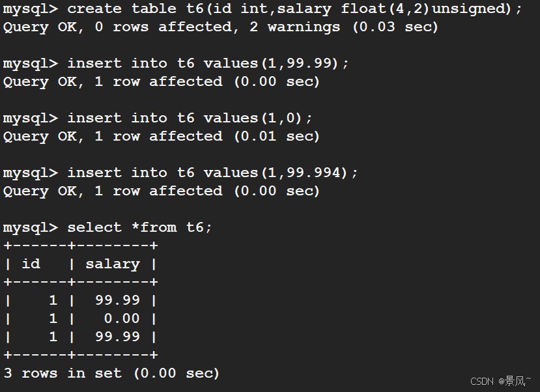Click the salary column header

(x=113, y=264)
